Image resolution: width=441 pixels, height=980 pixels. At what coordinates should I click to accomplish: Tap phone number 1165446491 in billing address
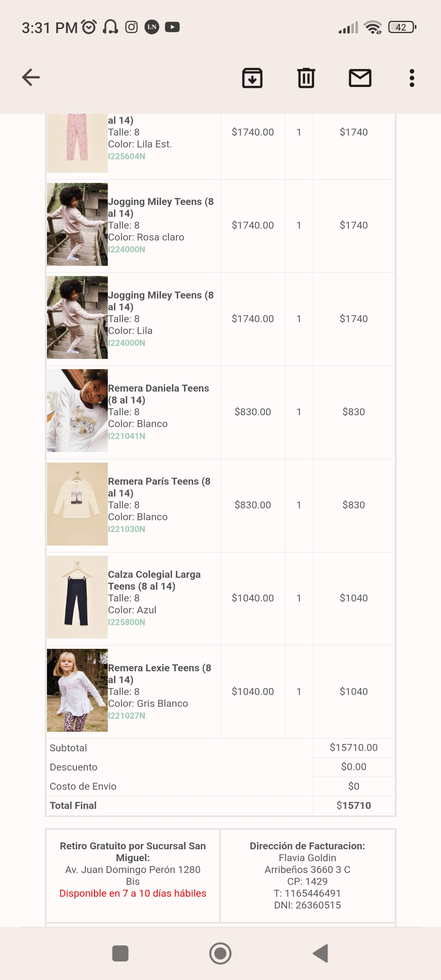coord(312,893)
